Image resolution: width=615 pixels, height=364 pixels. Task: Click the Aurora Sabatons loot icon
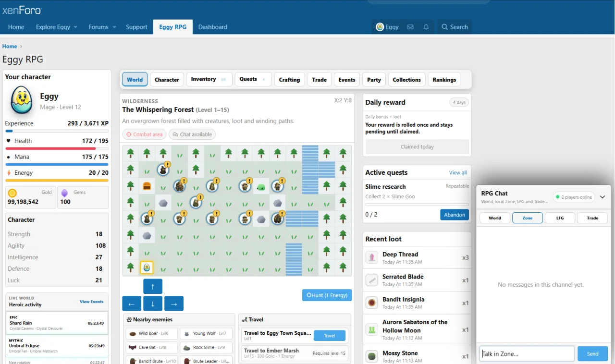(x=371, y=330)
